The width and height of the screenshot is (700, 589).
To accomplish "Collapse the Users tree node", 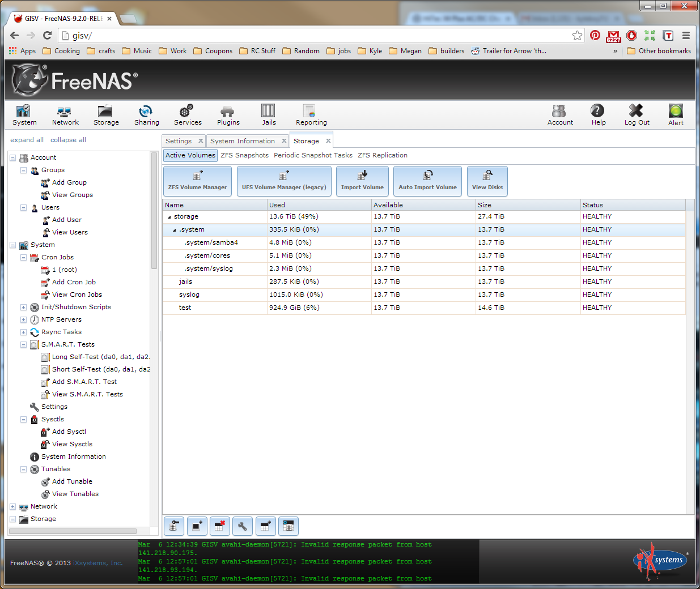I will 23,207.
